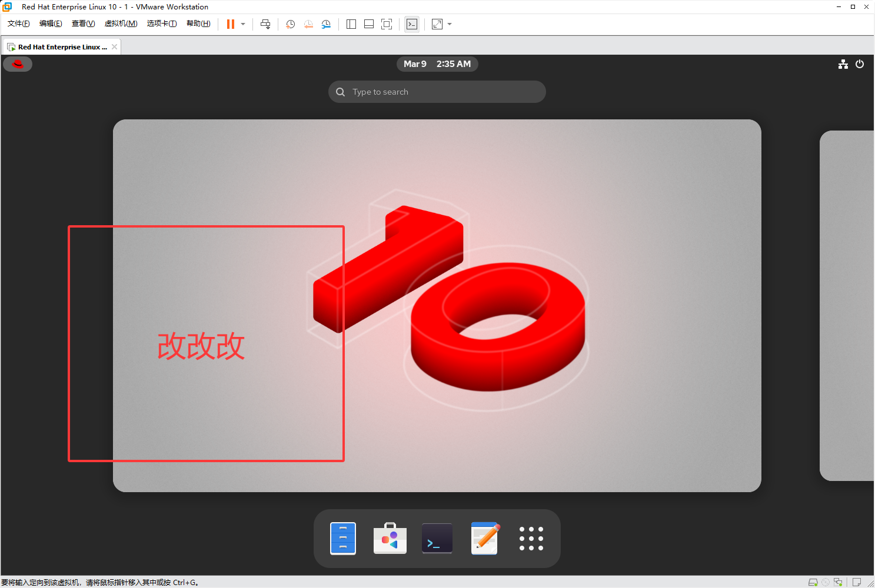Open the 帮助(H) menu
875x588 pixels.
point(198,24)
